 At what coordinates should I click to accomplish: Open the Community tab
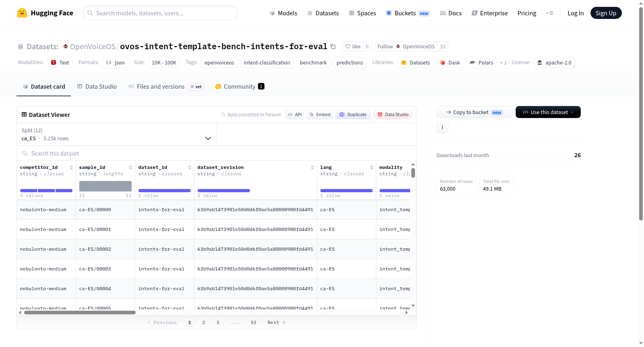pos(239,86)
